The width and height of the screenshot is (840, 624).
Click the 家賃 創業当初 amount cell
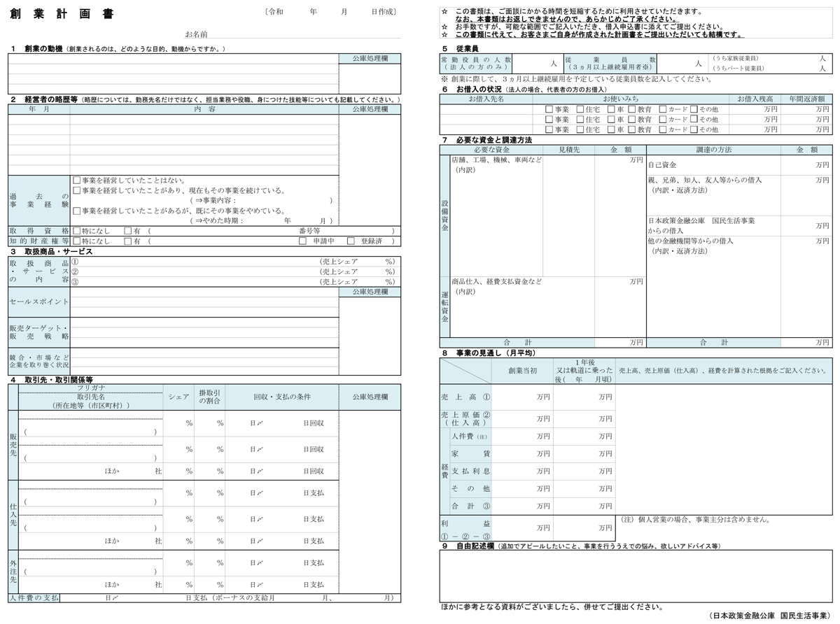point(522,454)
